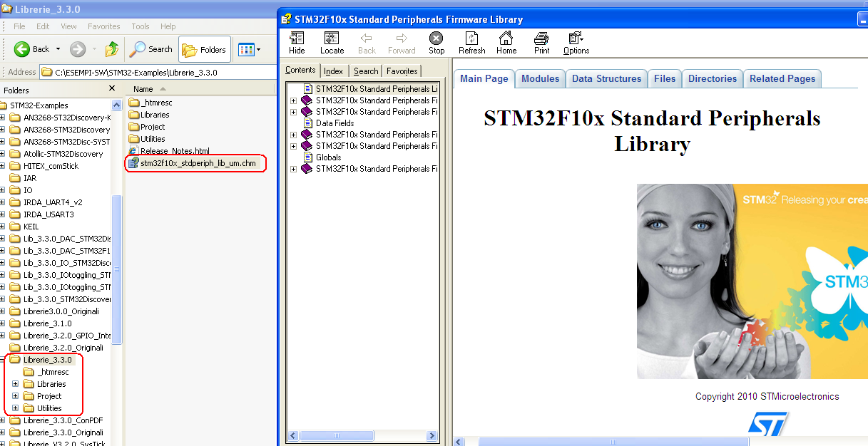Select the Project folder in the file list
The height and width of the screenshot is (446, 868).
[147, 127]
